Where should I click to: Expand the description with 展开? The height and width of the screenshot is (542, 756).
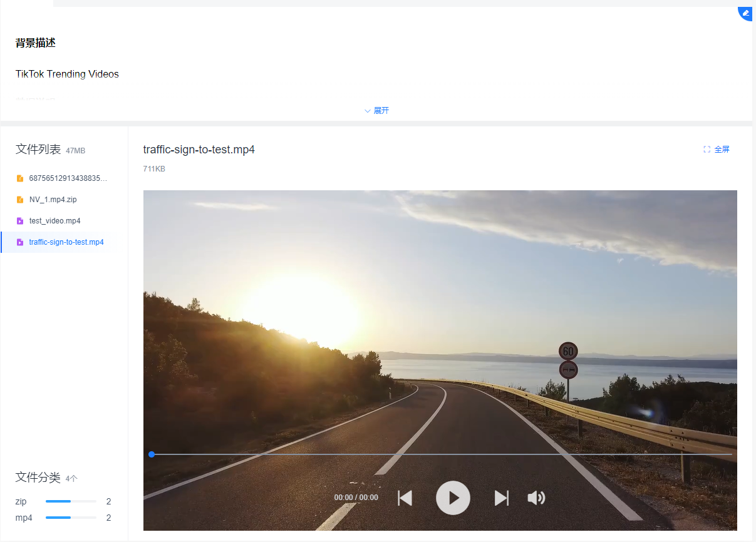(x=376, y=111)
